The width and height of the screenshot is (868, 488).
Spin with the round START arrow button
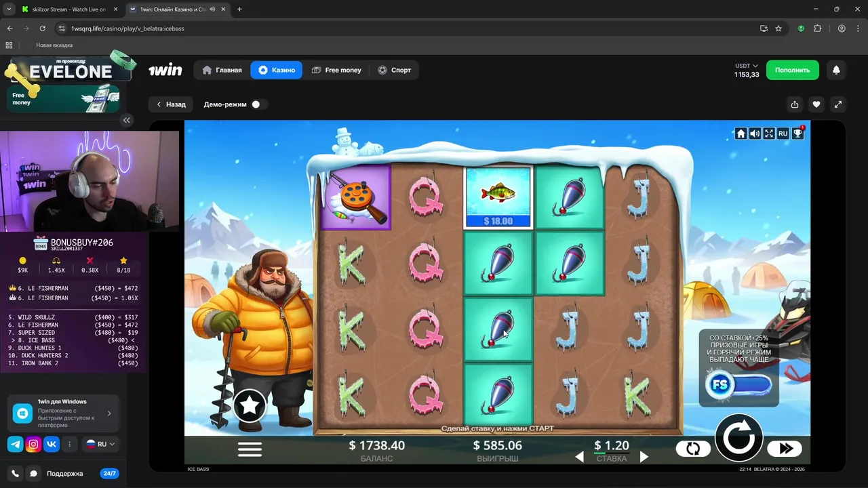click(x=739, y=438)
